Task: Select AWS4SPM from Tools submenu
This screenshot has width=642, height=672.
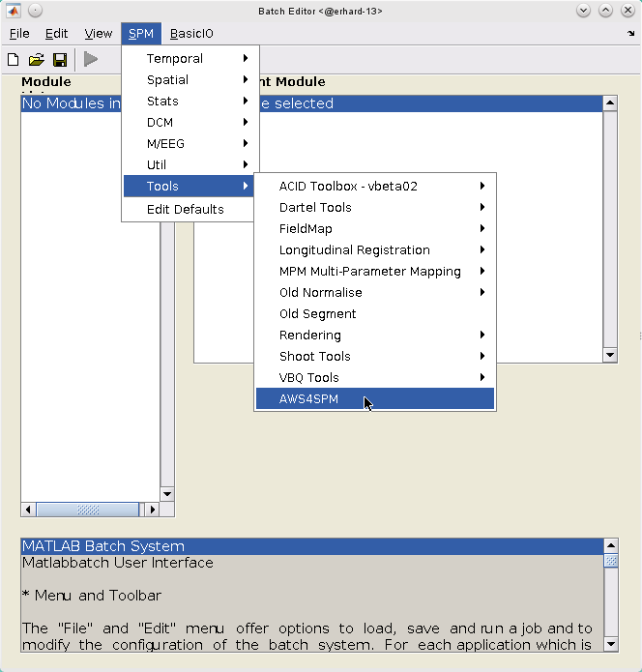Action: point(375,399)
